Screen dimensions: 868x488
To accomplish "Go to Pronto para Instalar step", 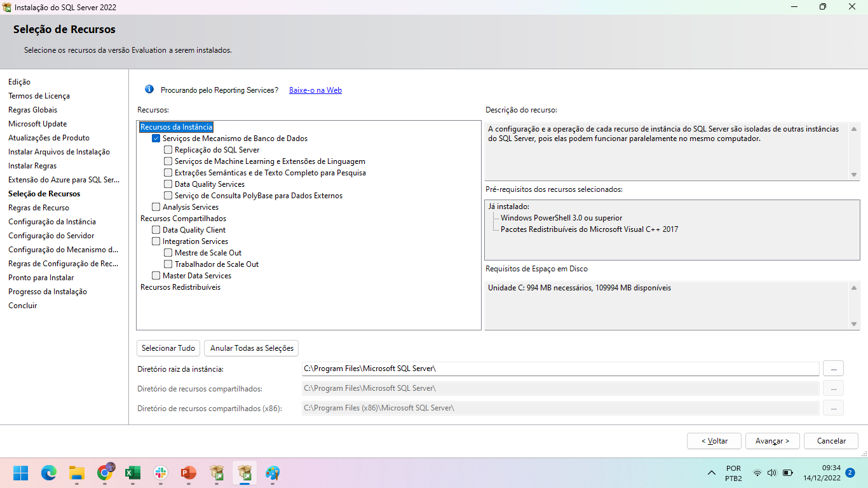I will click(41, 278).
